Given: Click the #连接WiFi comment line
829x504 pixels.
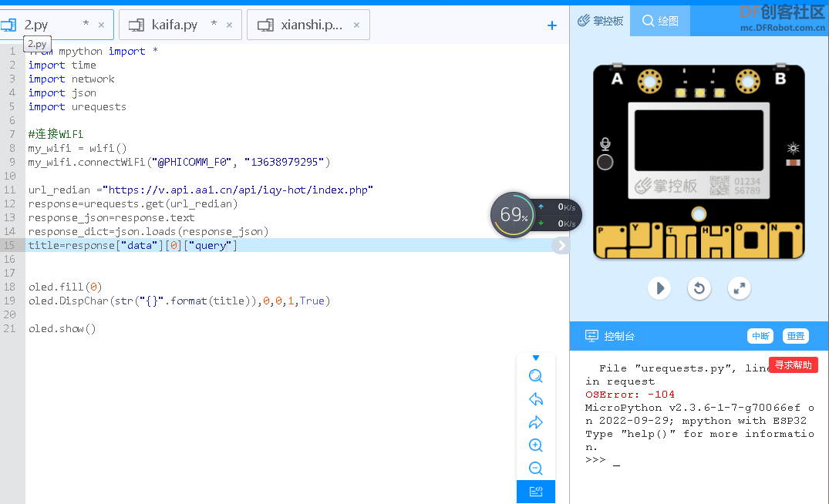Looking at the screenshot, I should click(x=56, y=134).
